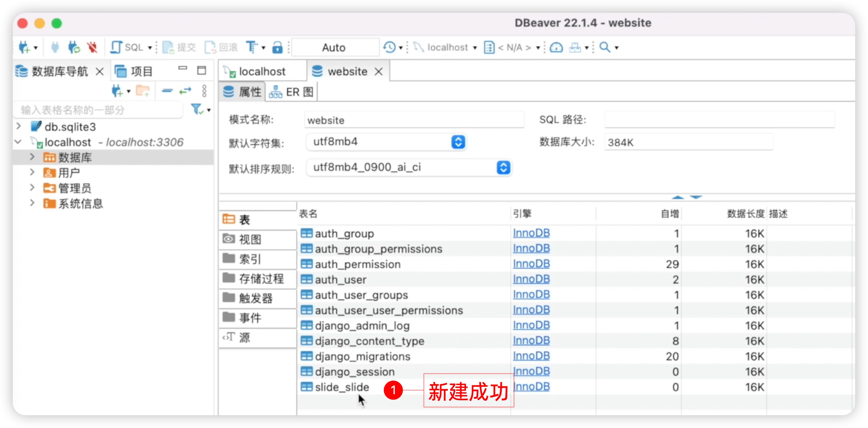Select the 视图 views side tab
868x428 pixels.
click(x=258, y=239)
